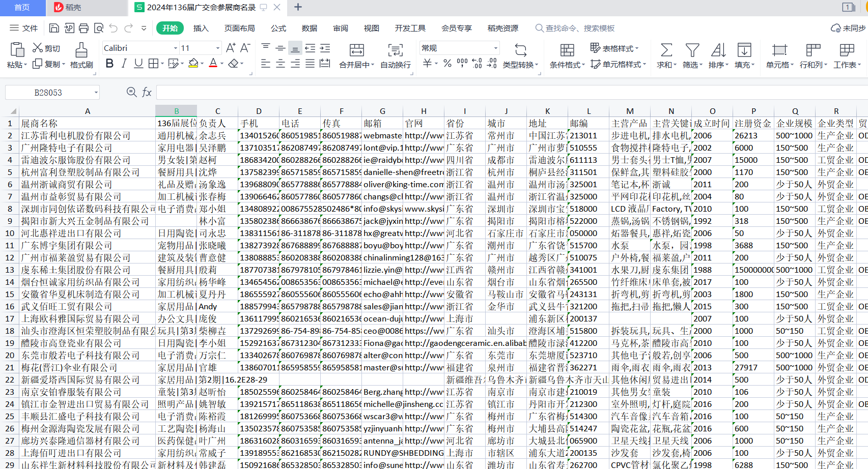The width and height of the screenshot is (868, 469).
Task: Click the Print icon in quick access toolbar
Action: click(x=84, y=28)
